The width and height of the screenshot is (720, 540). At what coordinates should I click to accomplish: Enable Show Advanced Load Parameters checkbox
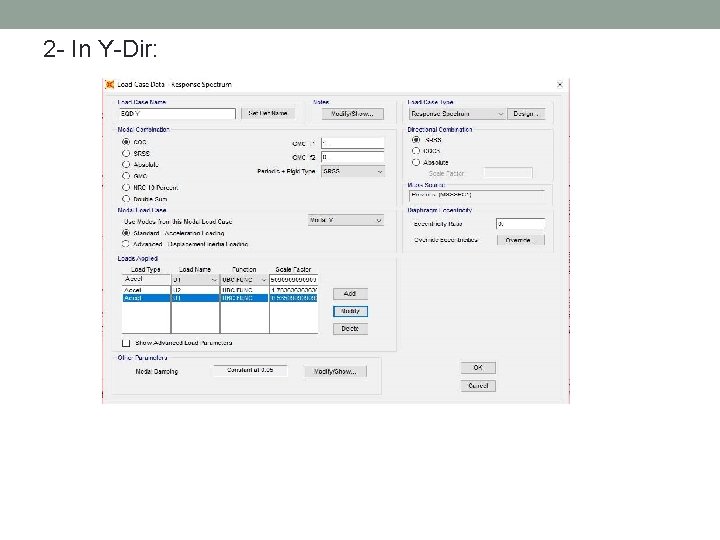[x=126, y=343]
